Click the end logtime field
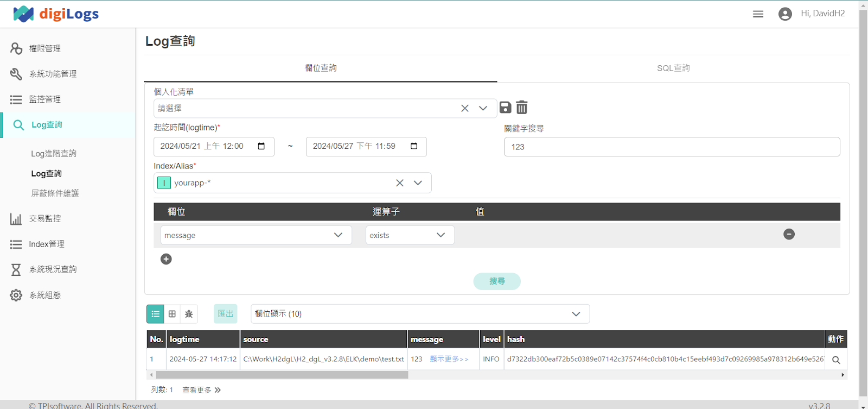This screenshot has height=409, width=868. 366,146
